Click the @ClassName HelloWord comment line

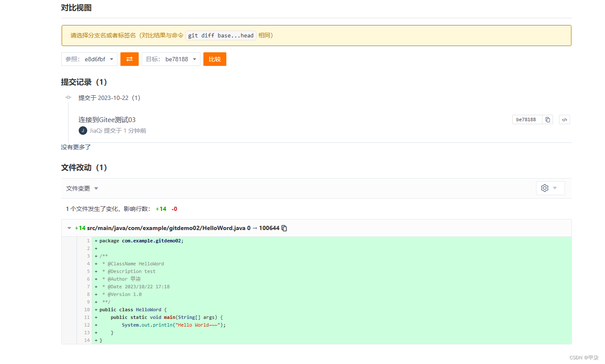tap(331, 264)
